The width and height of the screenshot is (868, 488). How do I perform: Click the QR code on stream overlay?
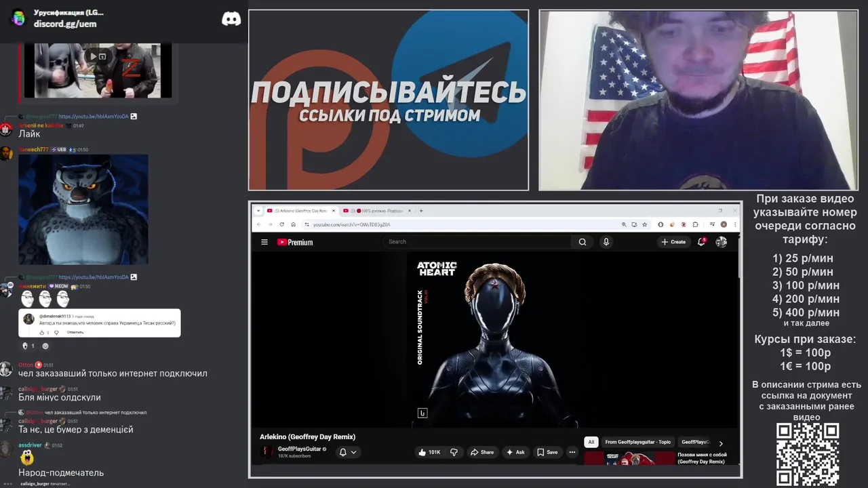(x=808, y=454)
